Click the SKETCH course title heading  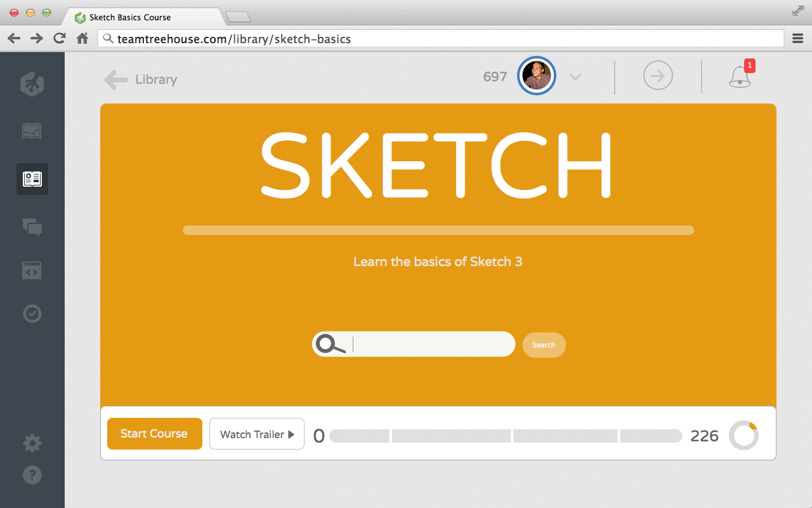436,165
